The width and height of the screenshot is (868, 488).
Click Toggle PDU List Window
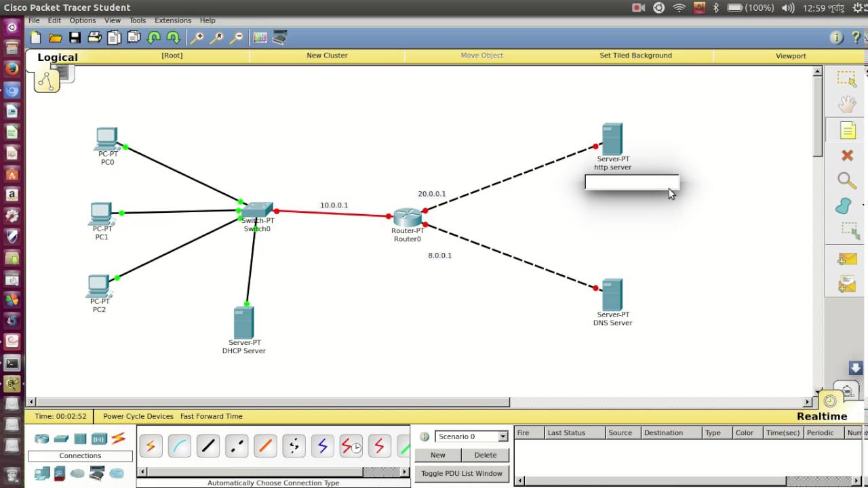[462, 473]
